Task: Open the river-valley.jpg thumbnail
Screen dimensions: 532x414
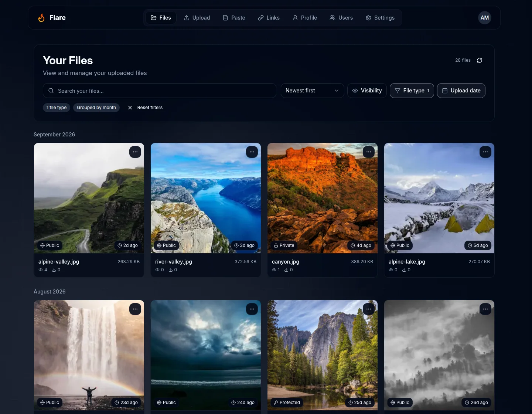Action: (x=206, y=198)
